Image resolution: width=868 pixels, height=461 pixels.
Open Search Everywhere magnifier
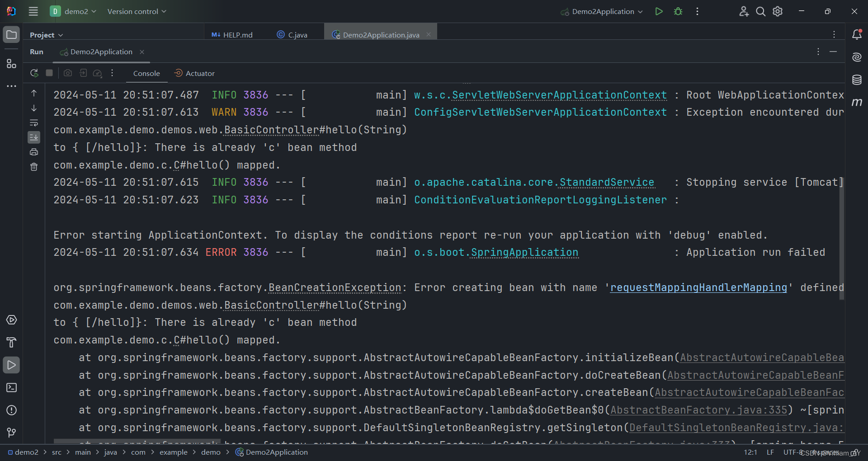coord(761,11)
